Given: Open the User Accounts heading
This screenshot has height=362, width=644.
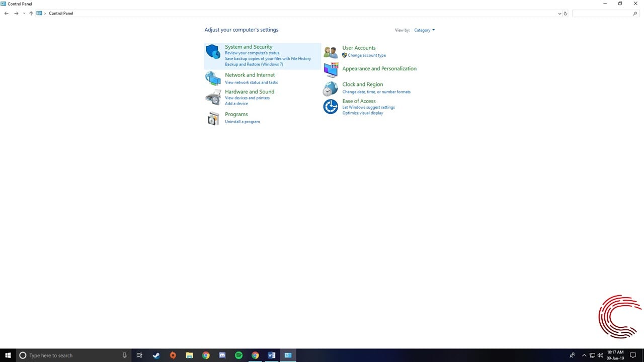Looking at the screenshot, I should 359,48.
